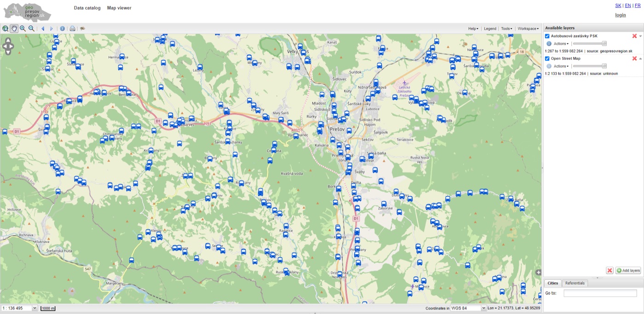Click the Go to city input field
Screen dimensions: 644x314
pos(600,293)
